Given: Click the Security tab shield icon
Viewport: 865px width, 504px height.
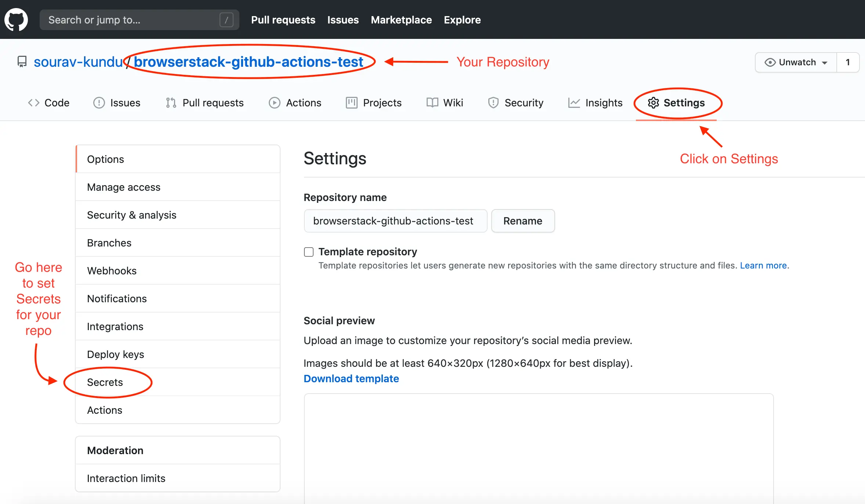Looking at the screenshot, I should [x=493, y=103].
